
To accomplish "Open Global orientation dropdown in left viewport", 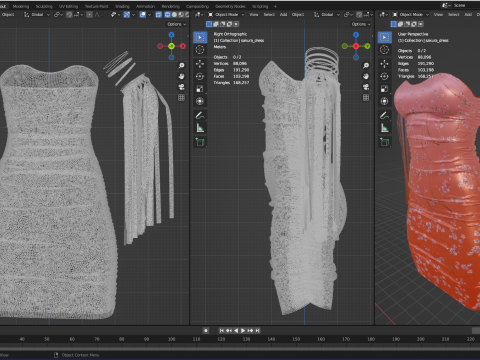I will pyautogui.click(x=37, y=15).
